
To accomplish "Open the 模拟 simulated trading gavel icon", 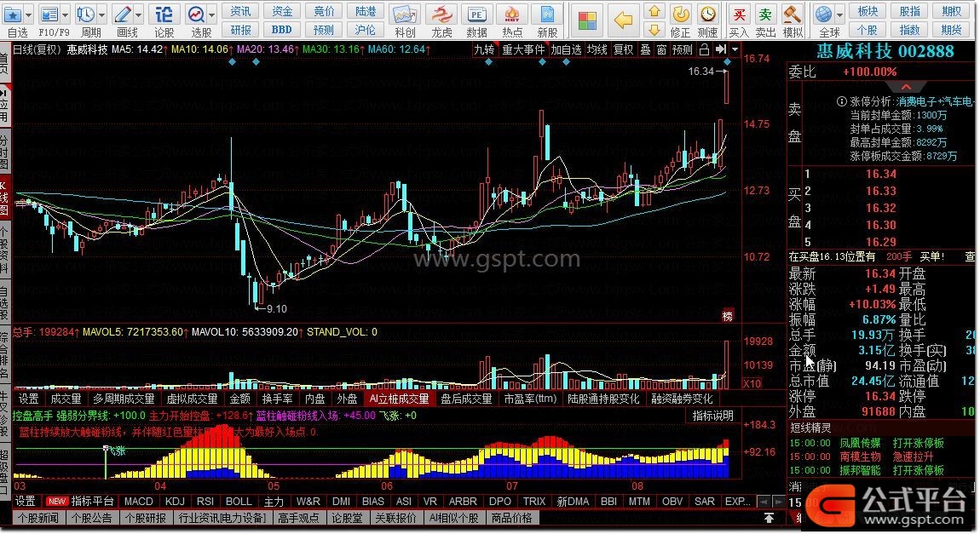I will click(792, 14).
